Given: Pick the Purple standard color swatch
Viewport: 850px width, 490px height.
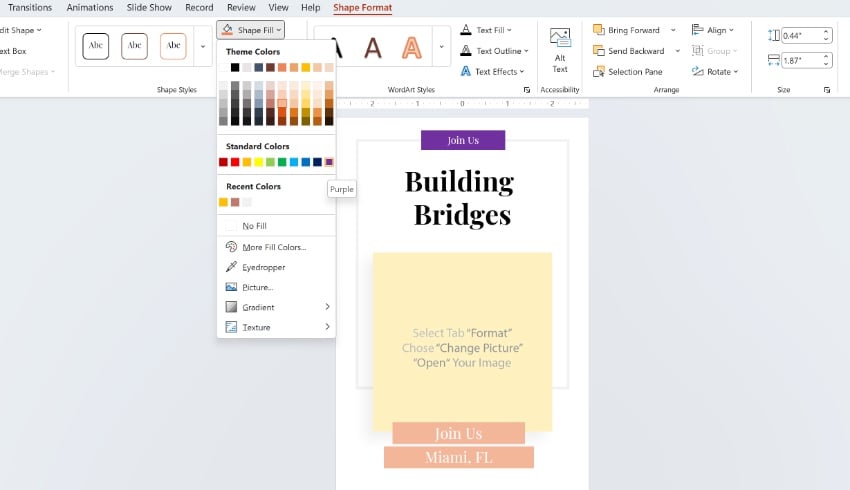Looking at the screenshot, I should tap(329, 162).
